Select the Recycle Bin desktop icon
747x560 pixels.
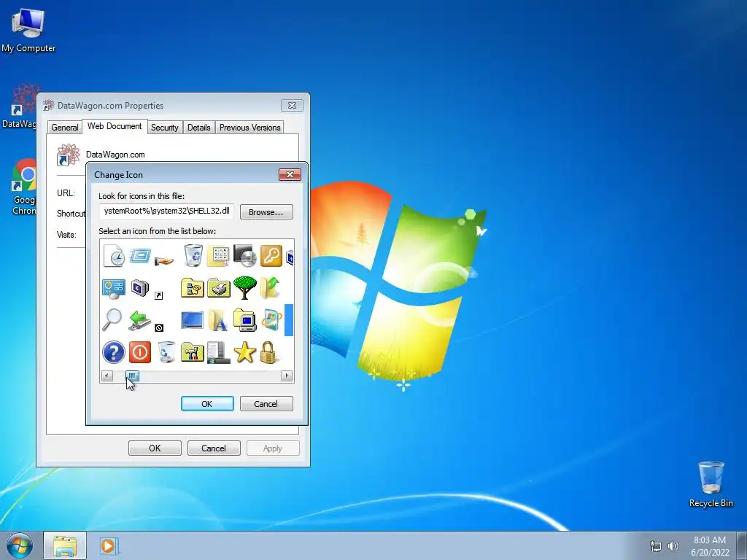tap(711, 484)
